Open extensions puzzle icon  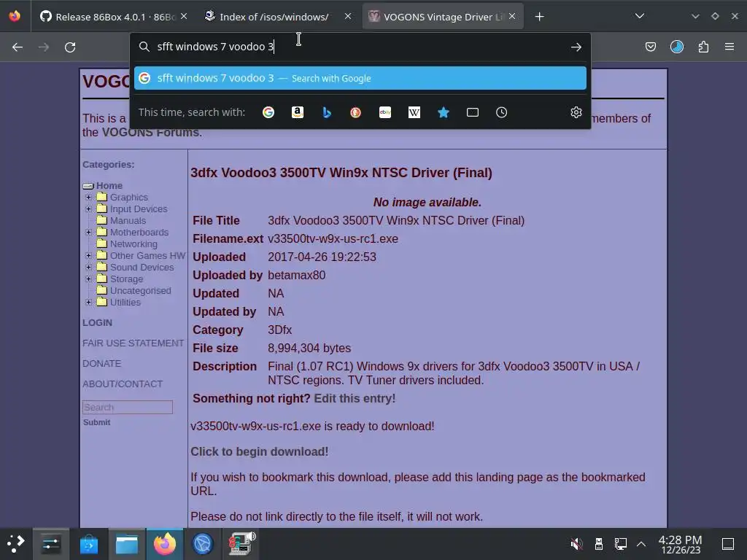(703, 47)
